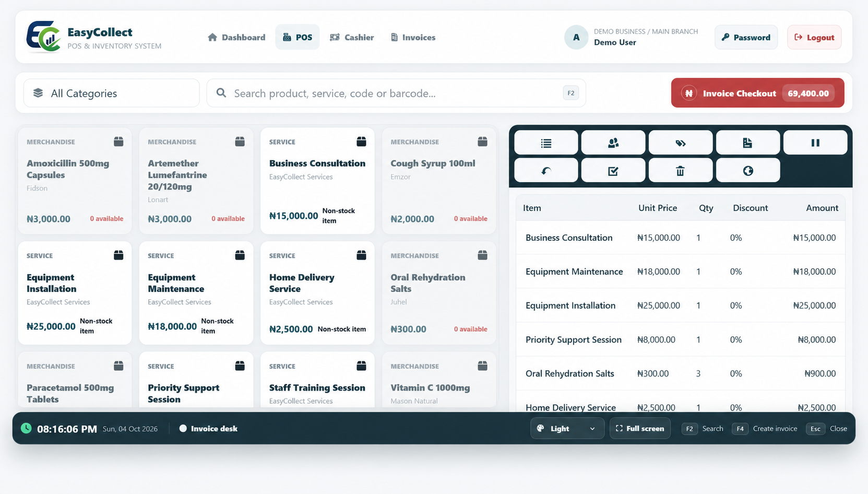Select Vitamin C 1000mg product card
Screen dimensions: 868x494
439,380
